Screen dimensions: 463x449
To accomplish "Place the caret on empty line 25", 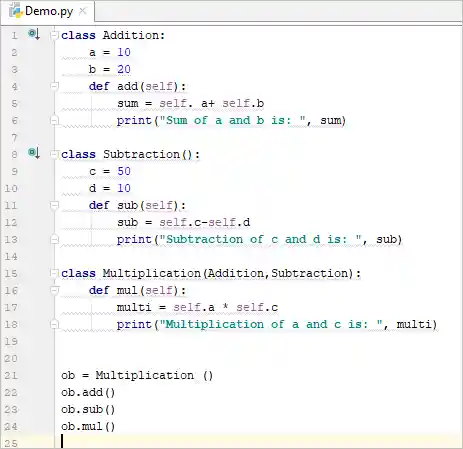I will pyautogui.click(x=258, y=442).
